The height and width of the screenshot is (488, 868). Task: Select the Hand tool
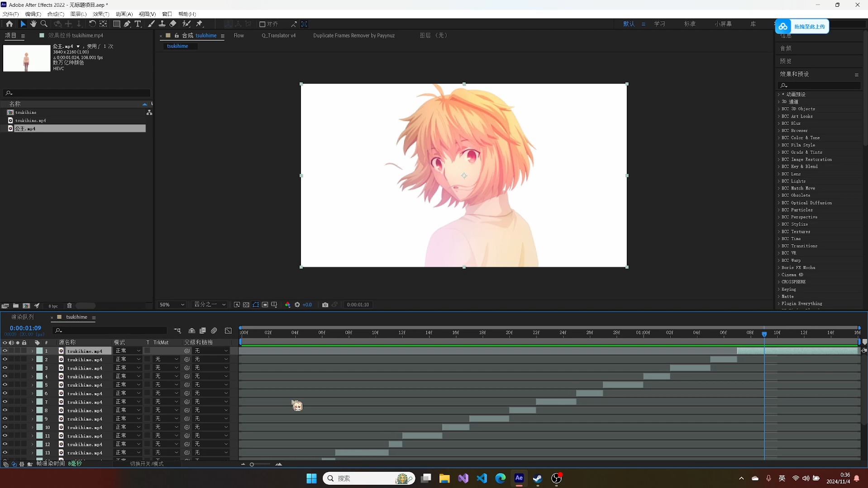33,24
